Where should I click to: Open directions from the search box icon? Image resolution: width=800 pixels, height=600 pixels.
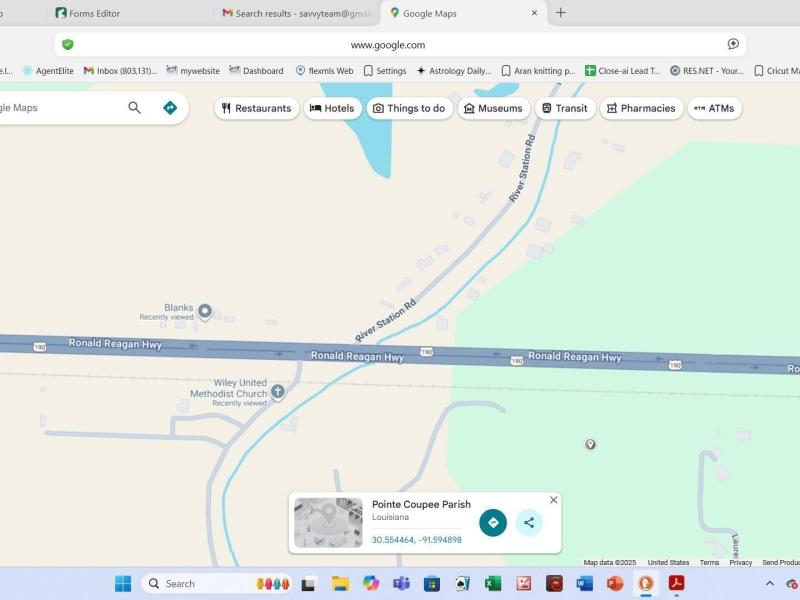(170, 108)
